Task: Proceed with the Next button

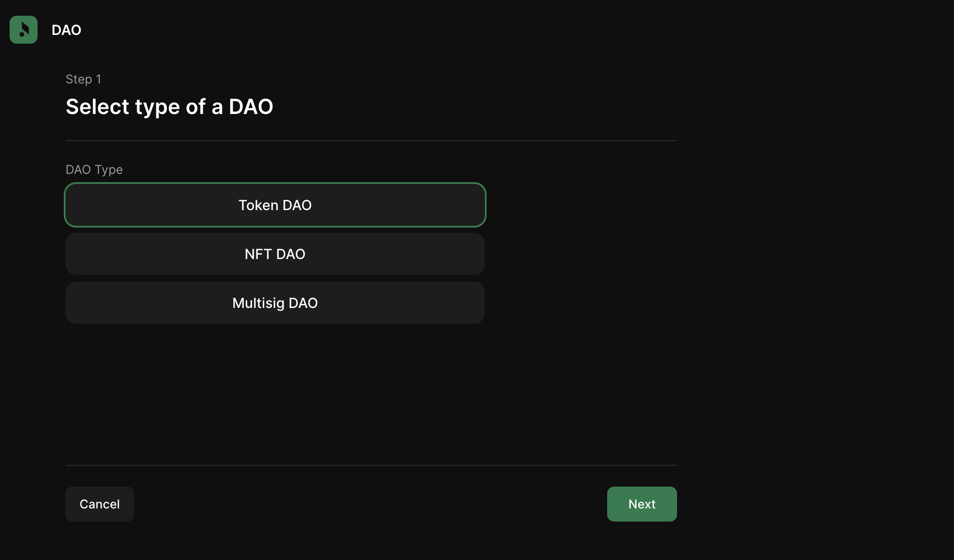Action: tap(642, 504)
